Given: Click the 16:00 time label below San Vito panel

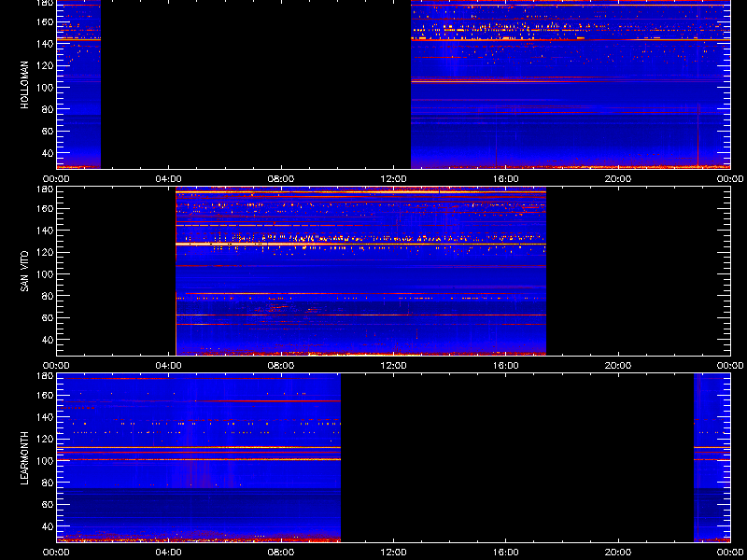Looking at the screenshot, I should [505, 366].
